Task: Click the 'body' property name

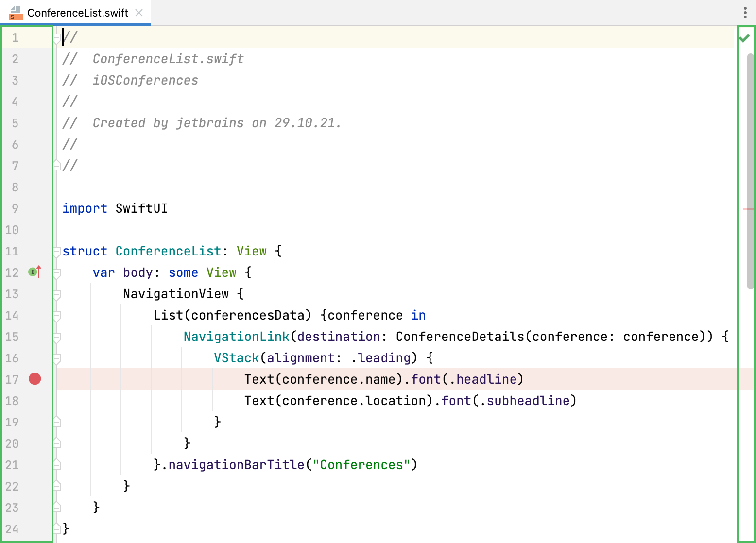Action: (x=138, y=272)
